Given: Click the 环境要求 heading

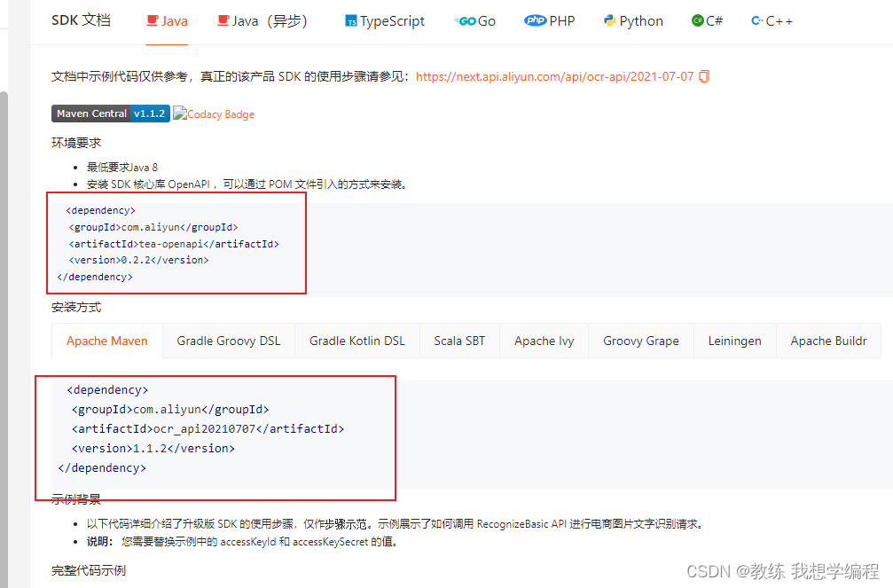Looking at the screenshot, I should (76, 143).
